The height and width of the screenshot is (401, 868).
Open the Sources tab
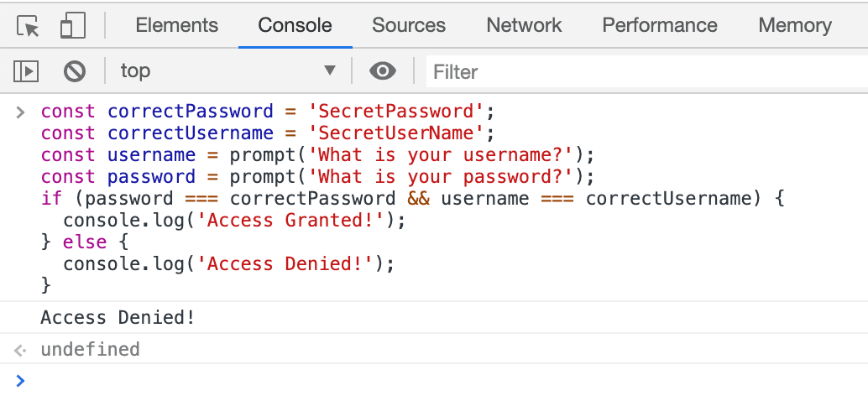[x=409, y=25]
